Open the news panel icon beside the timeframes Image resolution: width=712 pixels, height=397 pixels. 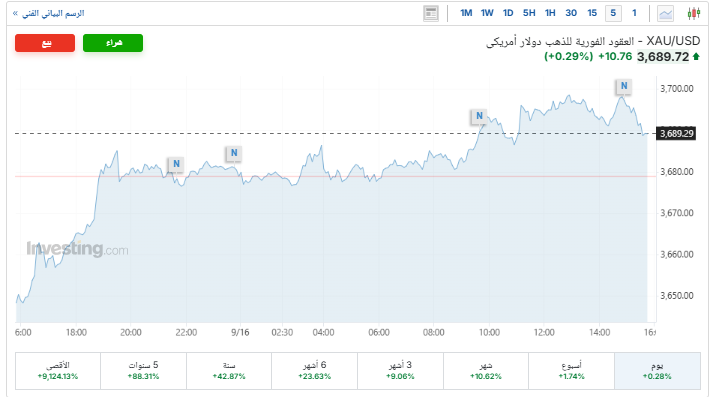tap(430, 14)
